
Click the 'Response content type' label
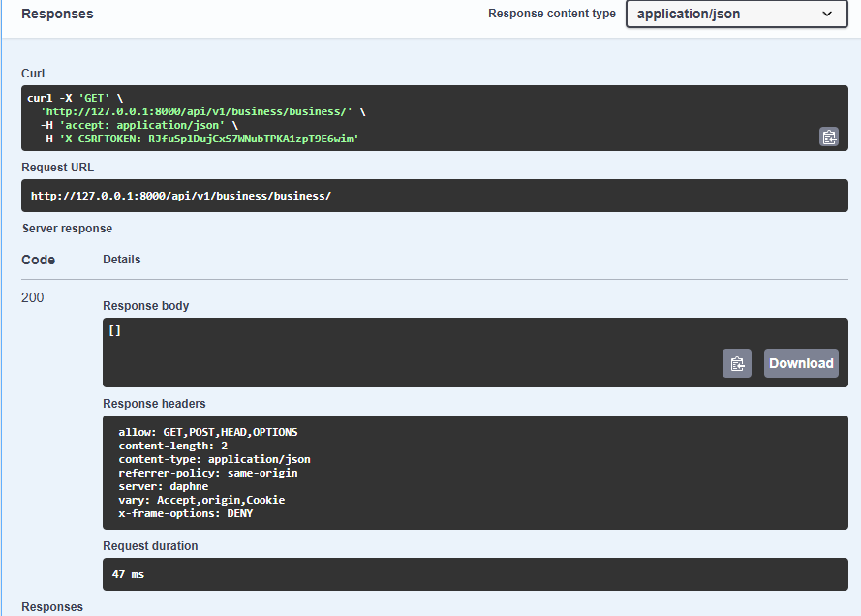tap(552, 14)
